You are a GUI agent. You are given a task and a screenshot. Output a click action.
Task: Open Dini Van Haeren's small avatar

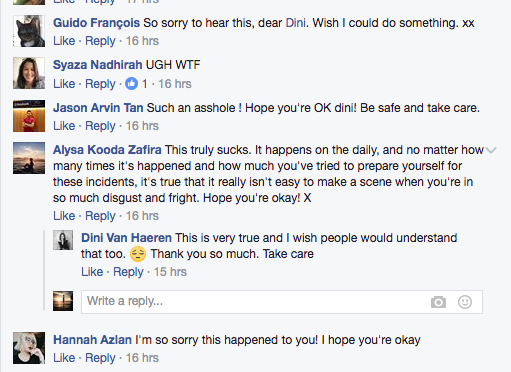click(x=63, y=240)
